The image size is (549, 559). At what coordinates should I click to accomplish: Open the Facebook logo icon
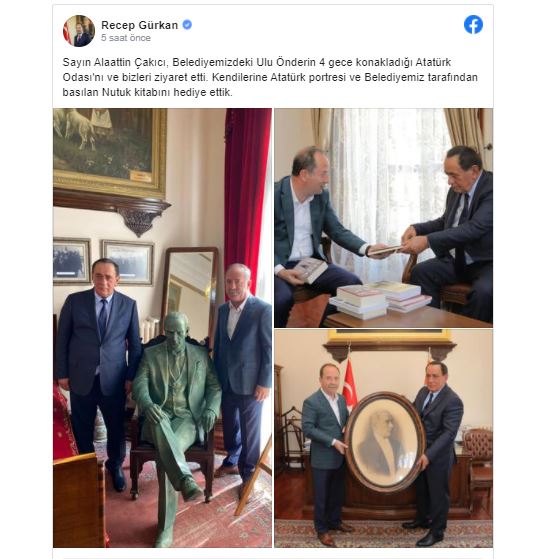473,25
